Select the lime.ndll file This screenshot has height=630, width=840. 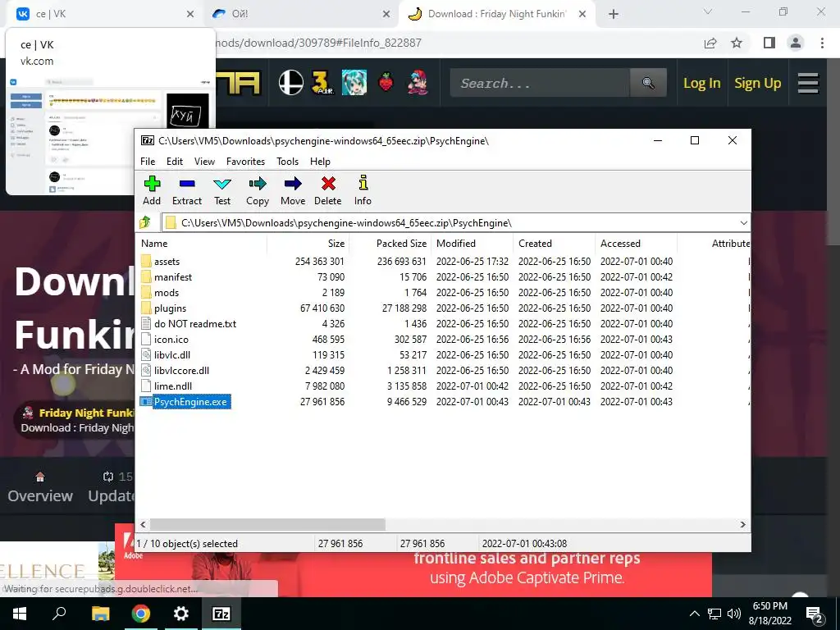[172, 386]
